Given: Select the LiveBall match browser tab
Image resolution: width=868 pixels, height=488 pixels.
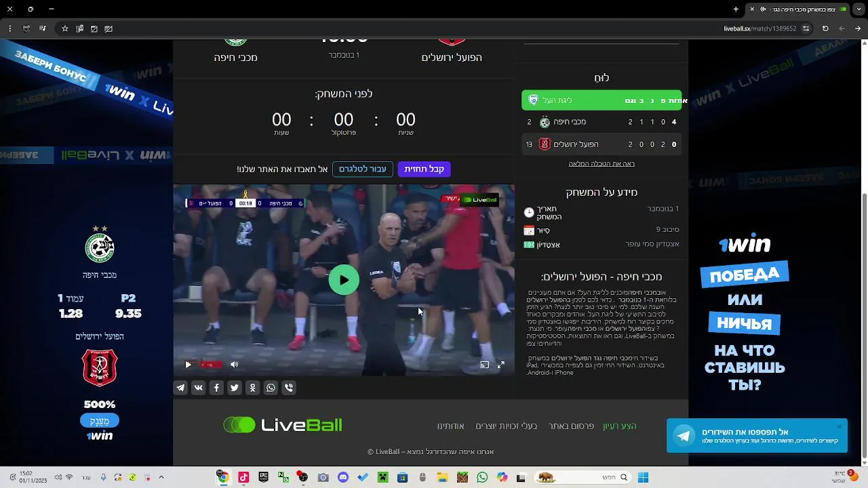Looking at the screenshot, I should coord(799,9).
